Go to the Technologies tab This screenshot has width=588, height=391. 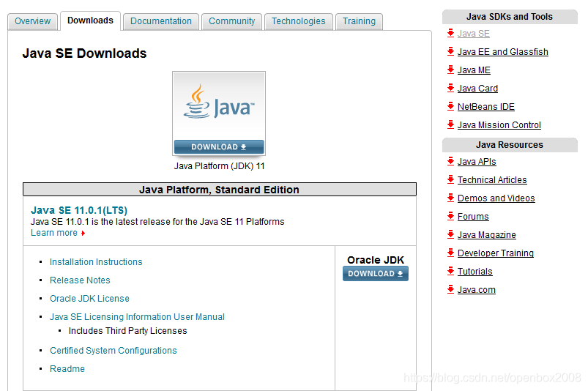[299, 21]
